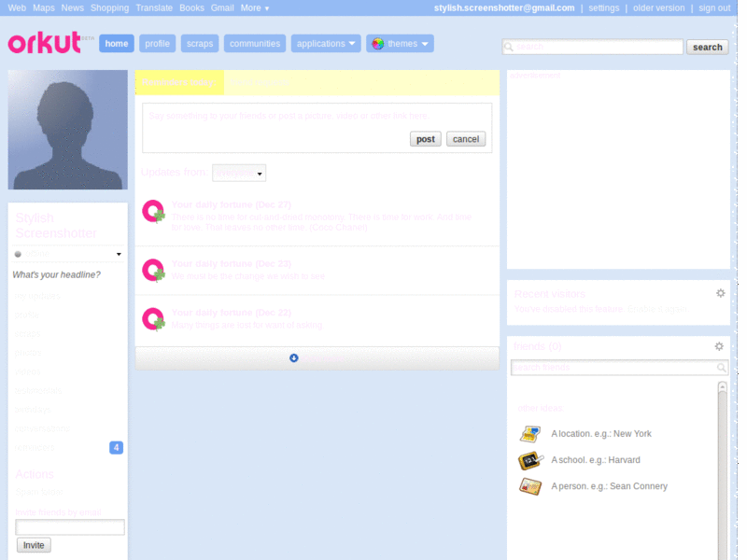Click the Dec 23 fortune orkut icon

(153, 271)
